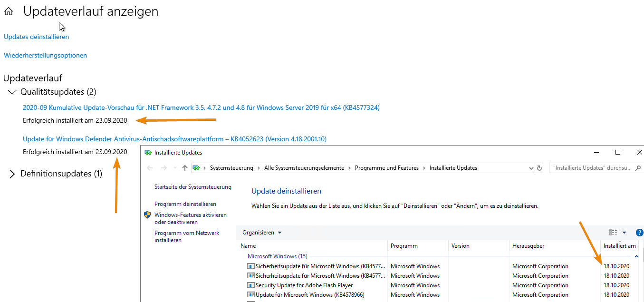Open the Organisieren dropdown menu

(262, 233)
